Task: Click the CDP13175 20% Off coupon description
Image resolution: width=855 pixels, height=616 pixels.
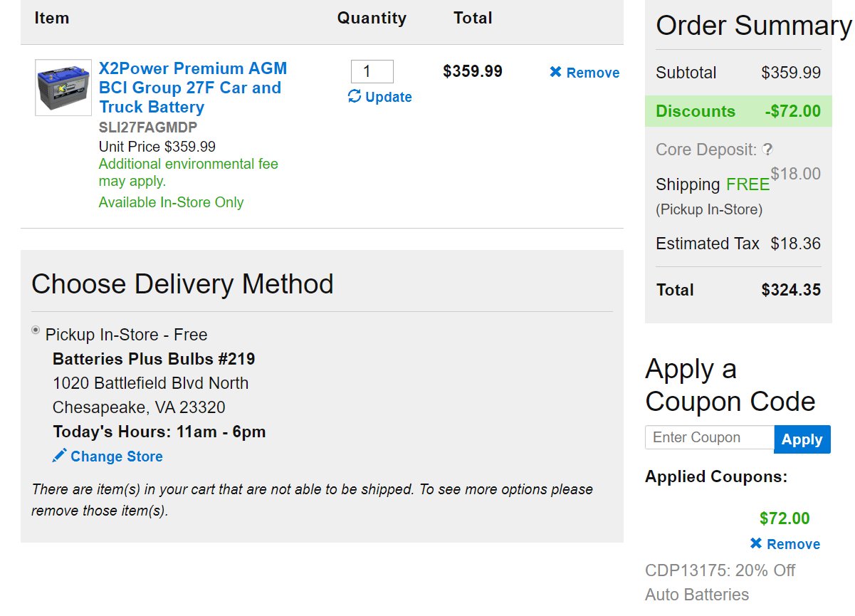Action: coord(720,583)
